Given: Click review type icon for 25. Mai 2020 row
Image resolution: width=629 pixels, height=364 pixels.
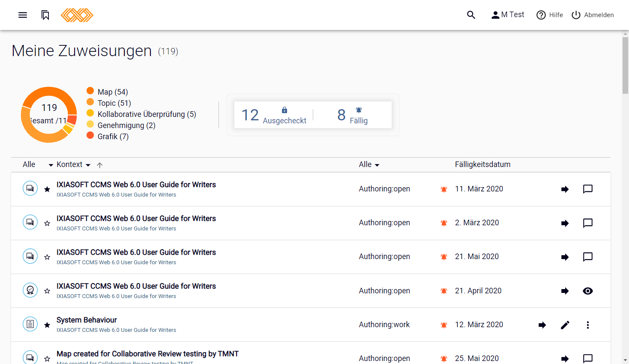Looking at the screenshot, I should [x=30, y=357].
